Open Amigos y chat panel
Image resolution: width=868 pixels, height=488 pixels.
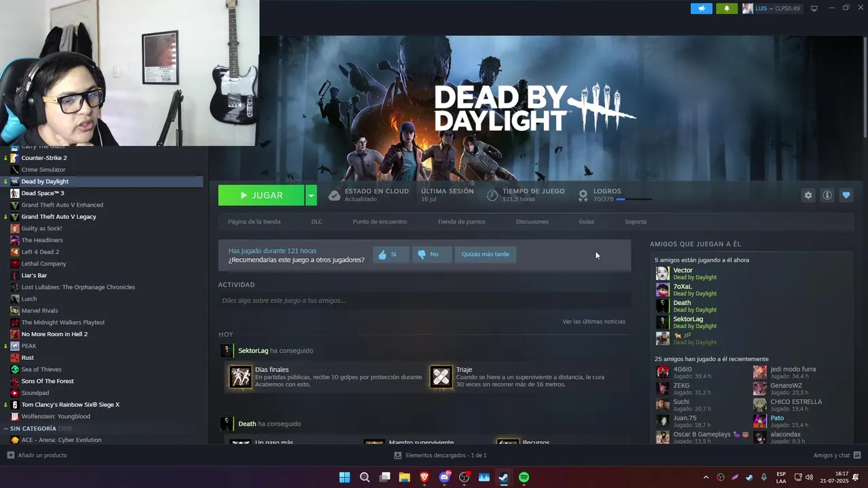pyautogui.click(x=837, y=455)
